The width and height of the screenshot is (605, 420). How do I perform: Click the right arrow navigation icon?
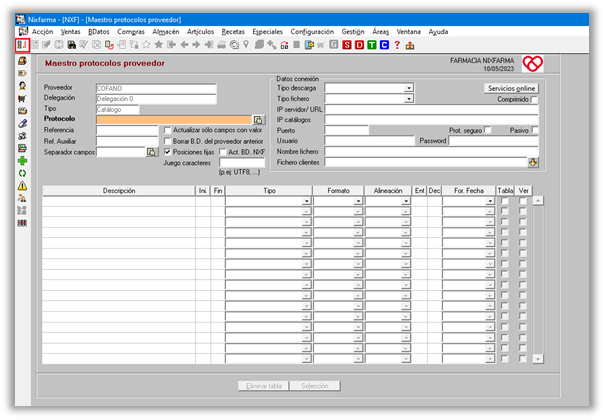[196, 45]
